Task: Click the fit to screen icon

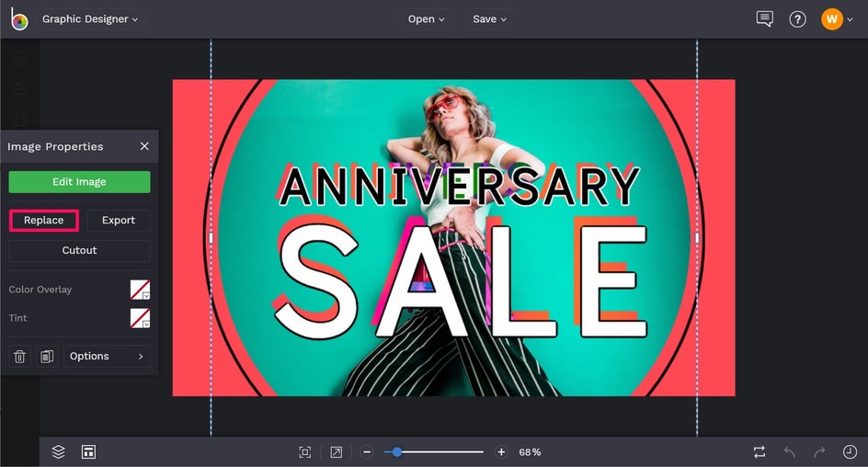Action: pos(305,452)
